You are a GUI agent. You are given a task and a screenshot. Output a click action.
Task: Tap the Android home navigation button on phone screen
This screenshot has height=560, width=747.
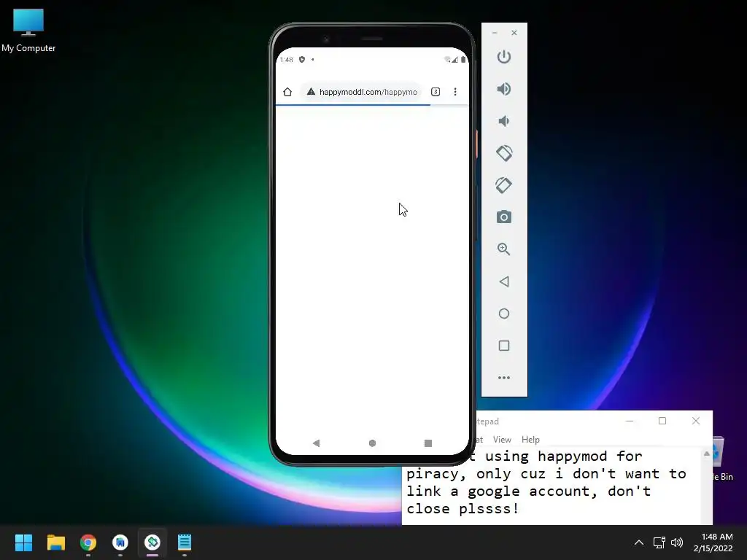pyautogui.click(x=372, y=443)
